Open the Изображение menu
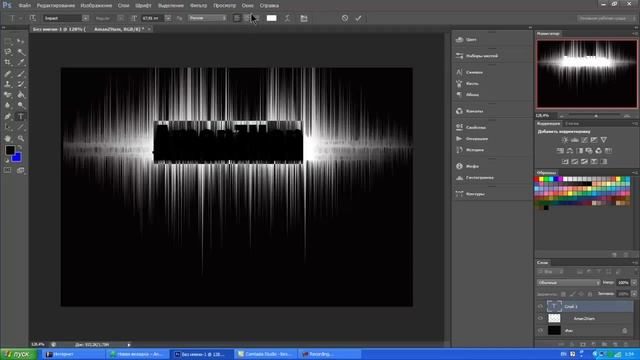This screenshot has height=360, width=640. point(96,6)
